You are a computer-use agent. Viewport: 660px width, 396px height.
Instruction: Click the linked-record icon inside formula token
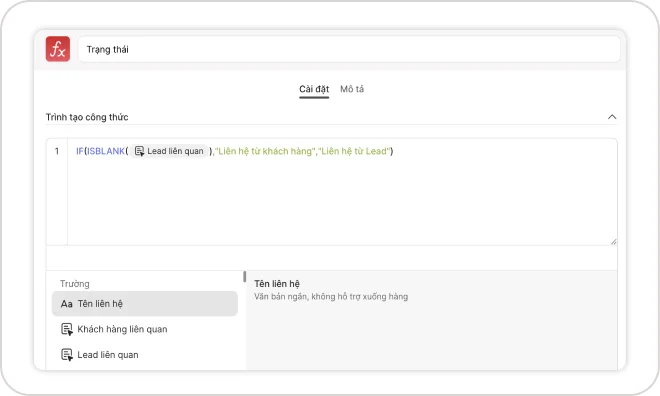(x=139, y=151)
